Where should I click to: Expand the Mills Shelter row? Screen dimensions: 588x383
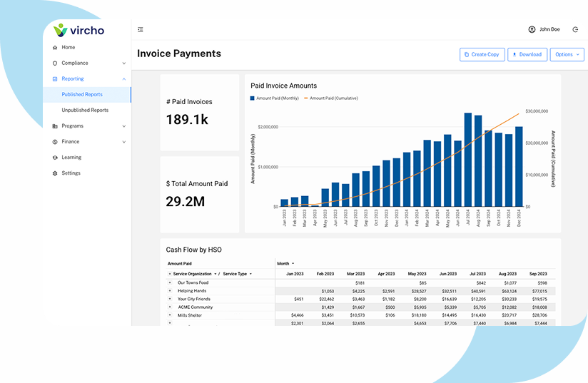(170, 315)
